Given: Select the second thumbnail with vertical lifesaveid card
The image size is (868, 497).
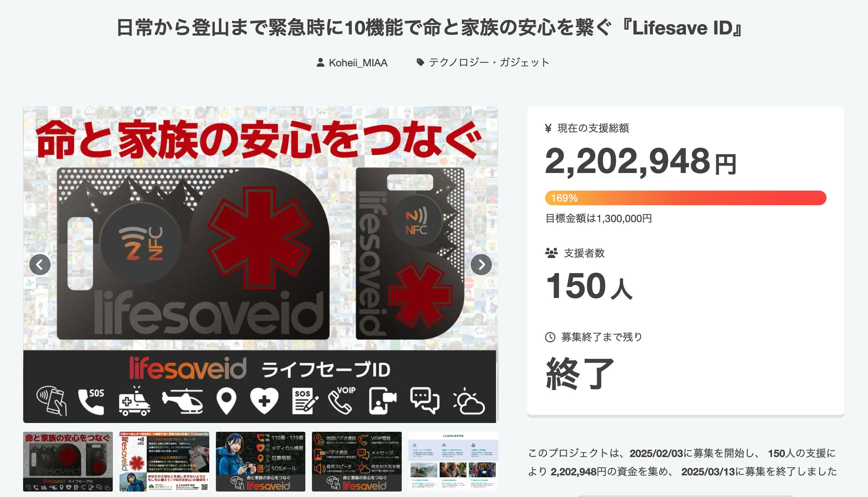Looking at the screenshot, I should click(x=164, y=461).
